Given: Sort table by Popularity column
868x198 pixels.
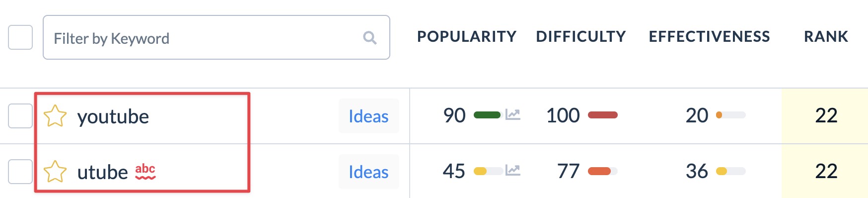Looking at the screenshot, I should tap(467, 36).
